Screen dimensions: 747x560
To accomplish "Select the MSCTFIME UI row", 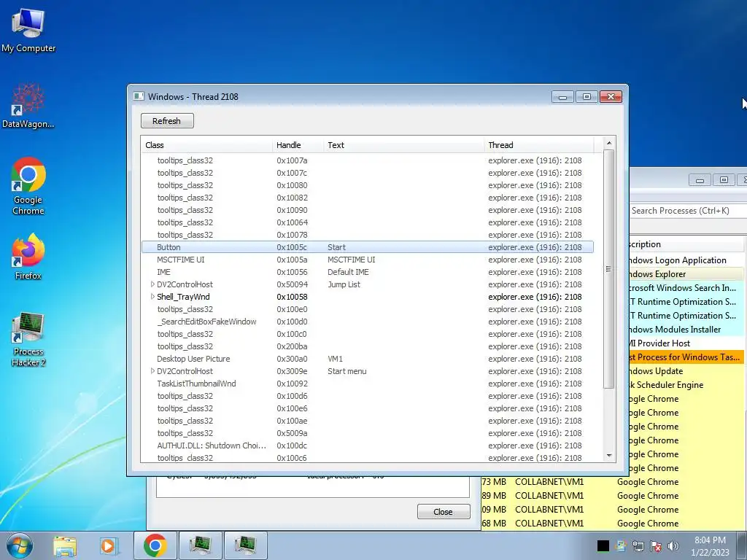I will [x=368, y=260].
